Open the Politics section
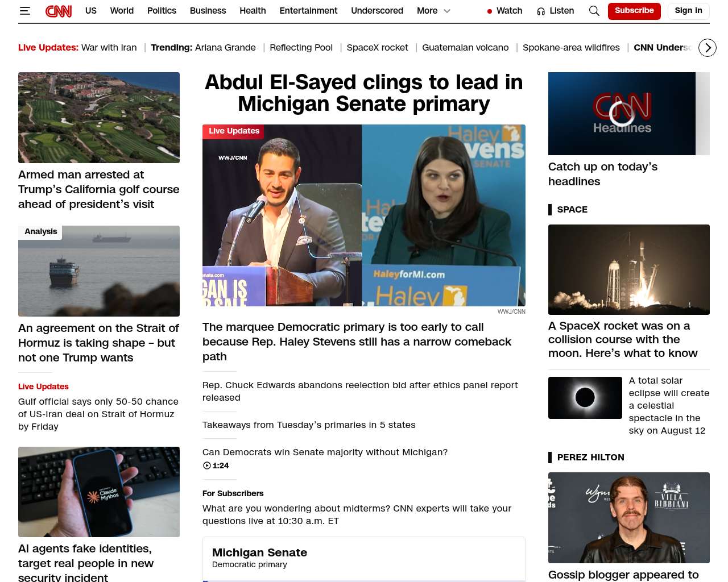 point(162,11)
